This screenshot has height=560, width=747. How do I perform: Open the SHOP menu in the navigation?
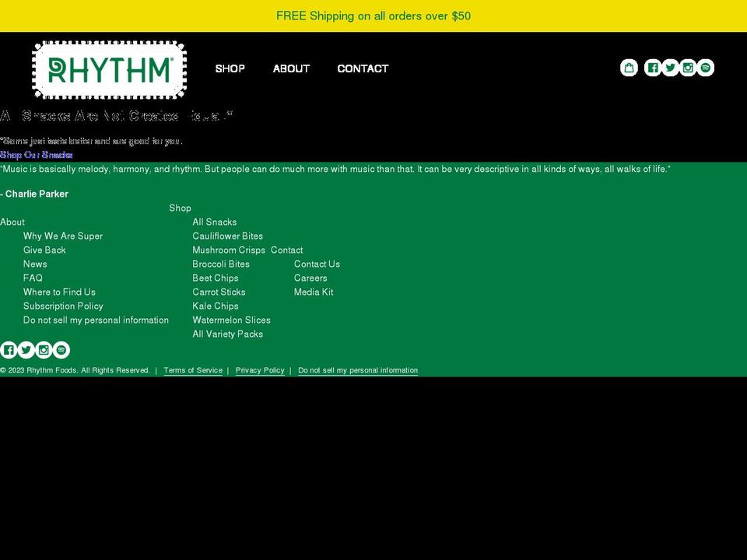(230, 68)
